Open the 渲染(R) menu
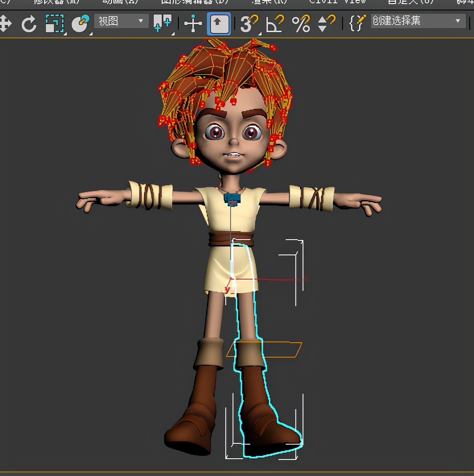 pos(269,2)
